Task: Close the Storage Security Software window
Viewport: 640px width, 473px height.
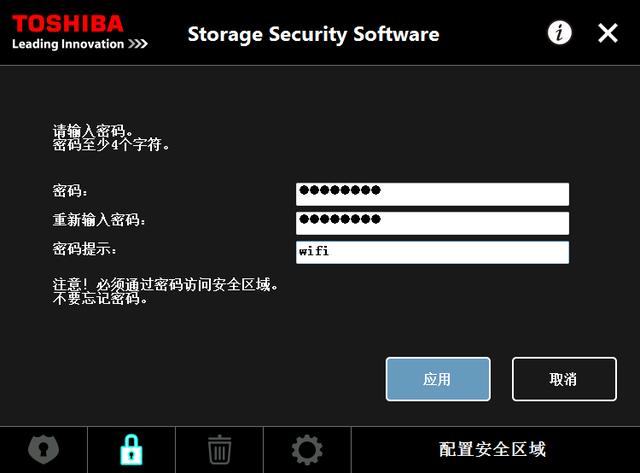Action: coord(608,33)
